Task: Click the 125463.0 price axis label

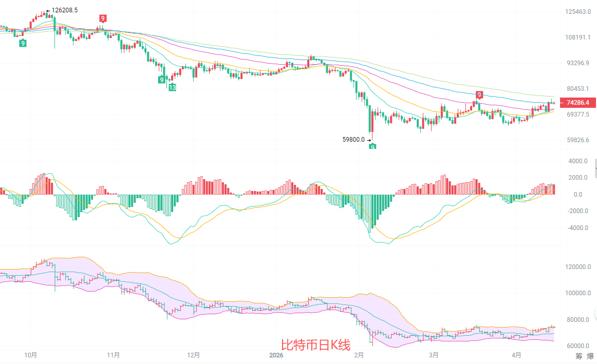Action: point(577,11)
